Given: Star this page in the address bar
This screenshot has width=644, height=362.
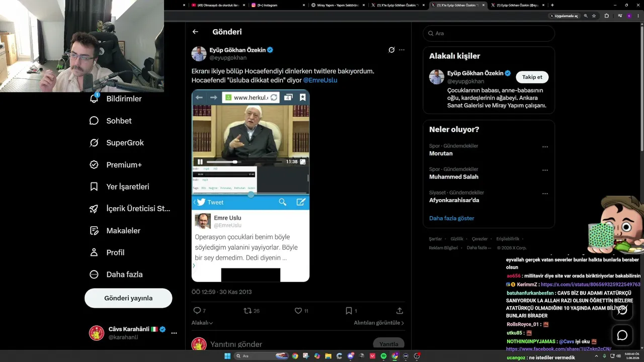Looking at the screenshot, I should tap(594, 16).
